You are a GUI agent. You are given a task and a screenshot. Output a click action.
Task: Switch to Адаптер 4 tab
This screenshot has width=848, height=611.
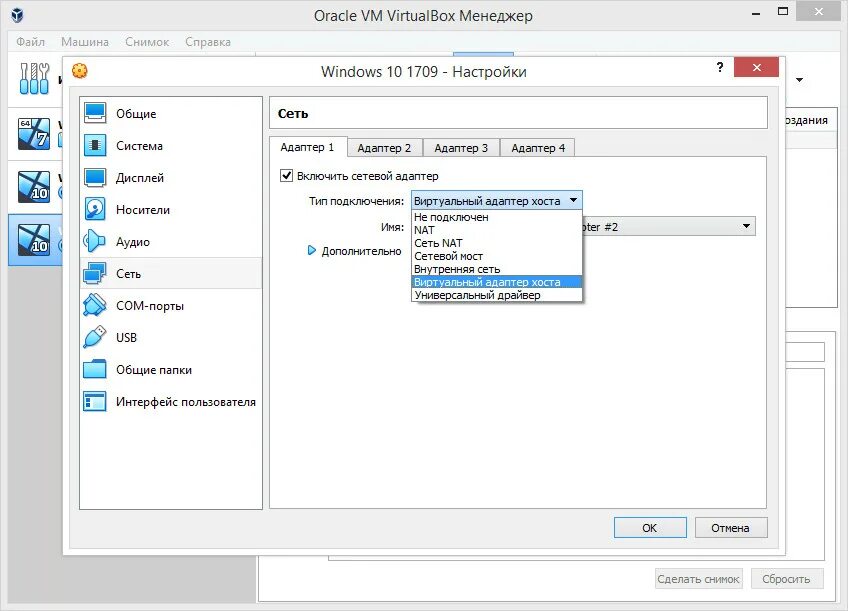(x=538, y=148)
